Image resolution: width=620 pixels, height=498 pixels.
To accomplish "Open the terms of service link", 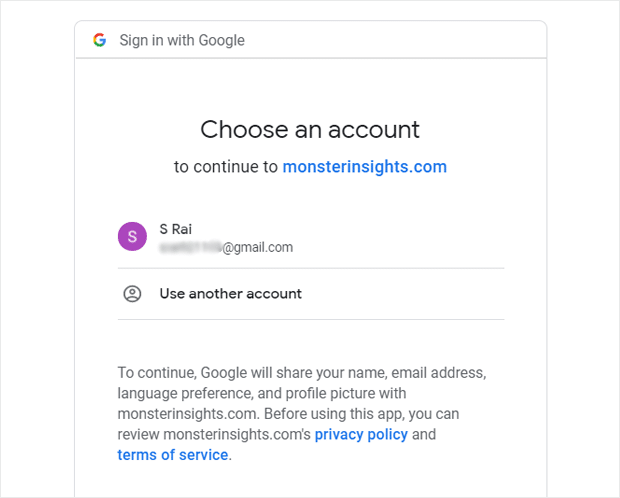I will (173, 455).
